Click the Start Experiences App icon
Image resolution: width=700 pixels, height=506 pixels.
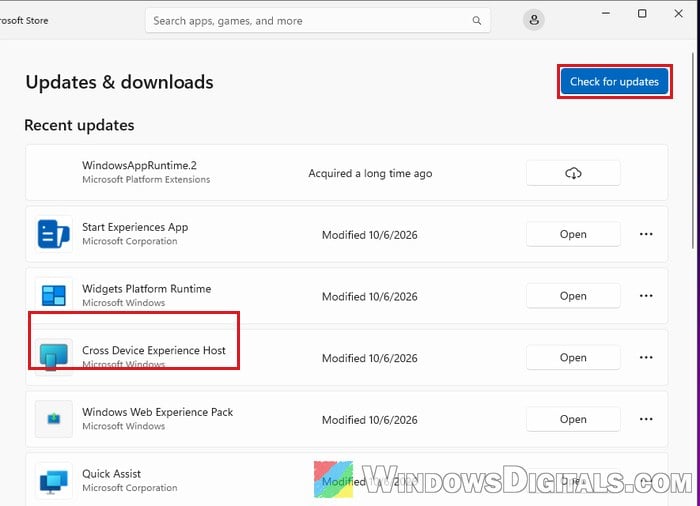[x=54, y=234]
